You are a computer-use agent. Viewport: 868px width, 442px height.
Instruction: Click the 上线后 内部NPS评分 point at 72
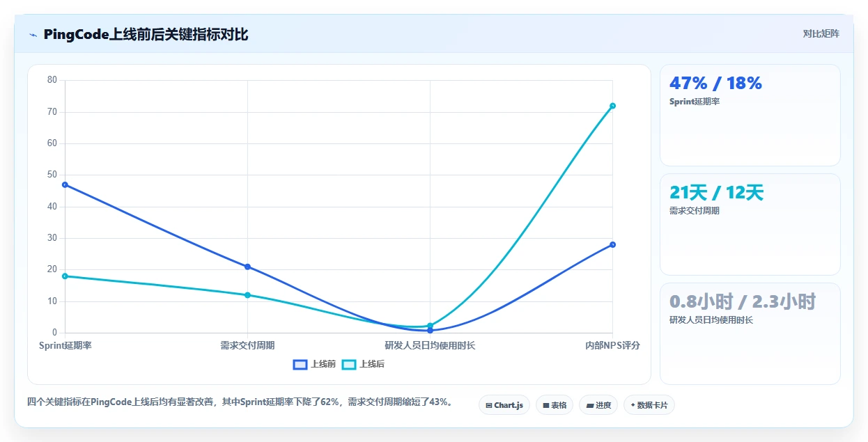(612, 106)
